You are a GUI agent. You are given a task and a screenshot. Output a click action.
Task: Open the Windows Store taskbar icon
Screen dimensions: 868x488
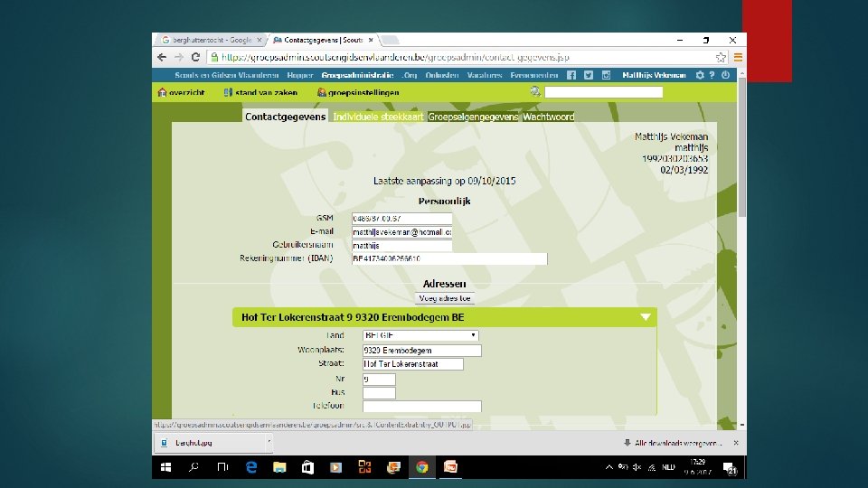[x=307, y=467]
